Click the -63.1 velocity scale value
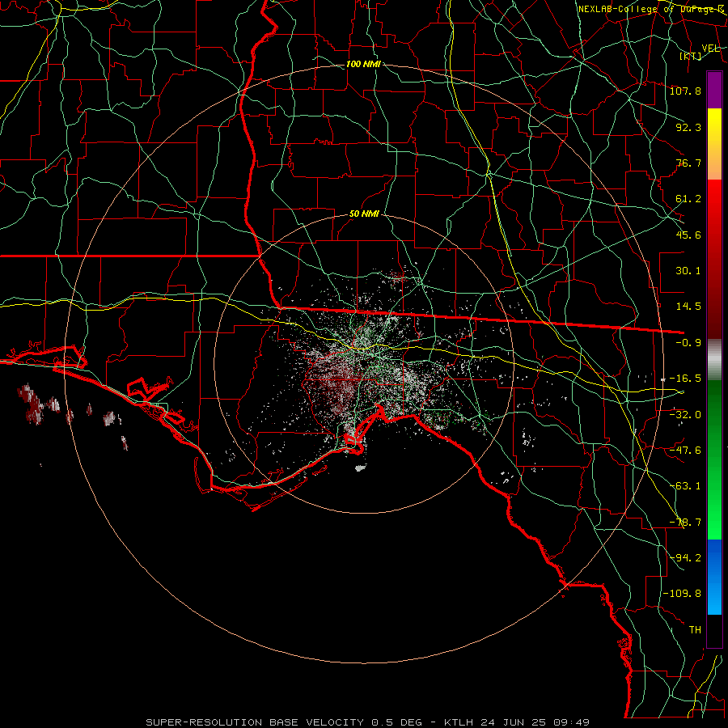Viewport: 728px width, 728px height. pos(685,486)
